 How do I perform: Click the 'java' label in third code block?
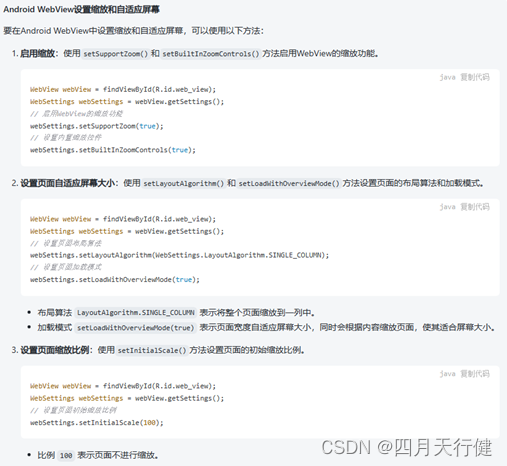click(x=447, y=374)
